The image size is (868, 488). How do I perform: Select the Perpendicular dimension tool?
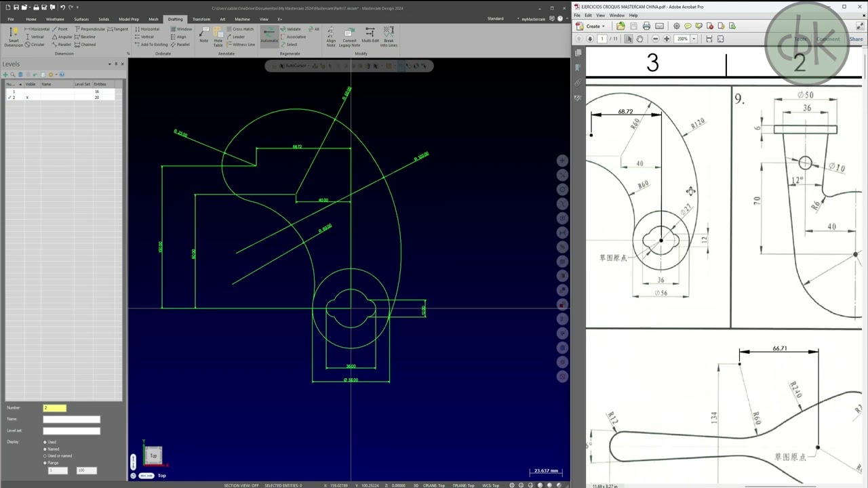click(90, 29)
